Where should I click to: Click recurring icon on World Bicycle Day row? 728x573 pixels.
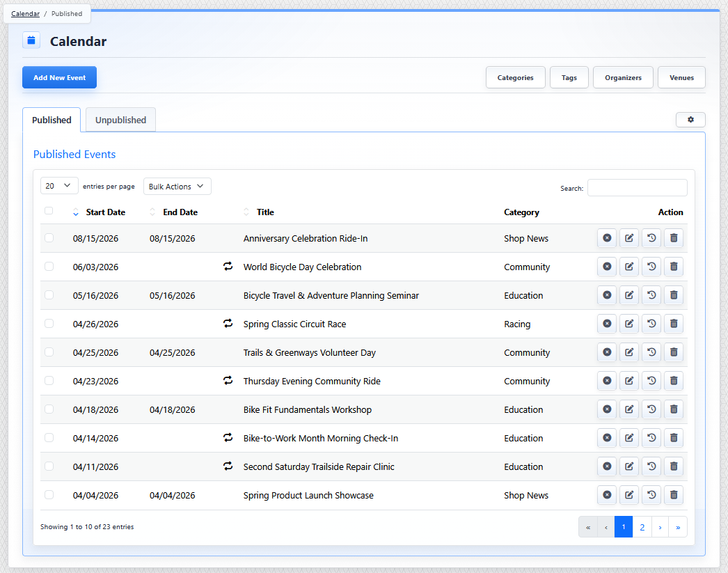(x=228, y=267)
